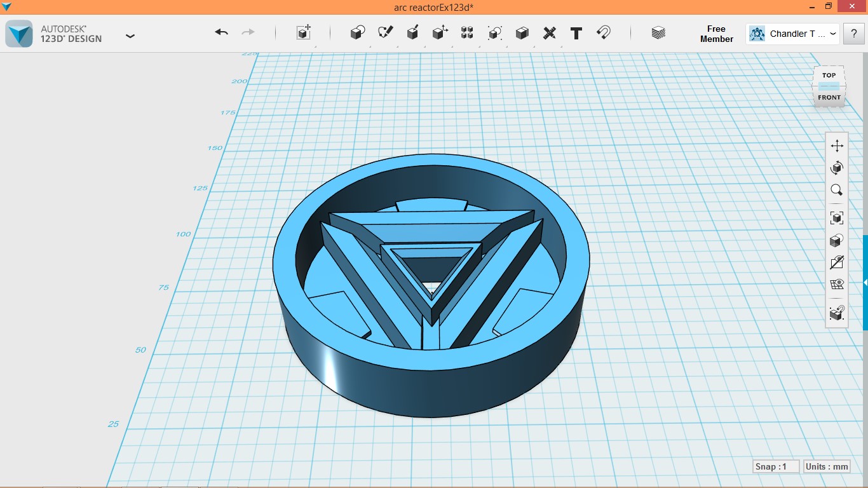This screenshot has width=868, height=488.
Task: Open the Material tool icon
Action: (x=658, y=32)
